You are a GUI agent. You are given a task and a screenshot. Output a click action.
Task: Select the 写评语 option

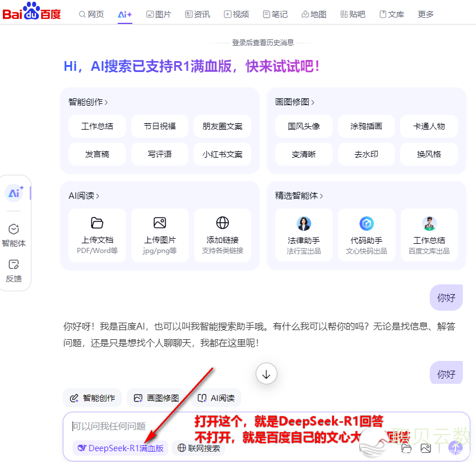point(160,154)
